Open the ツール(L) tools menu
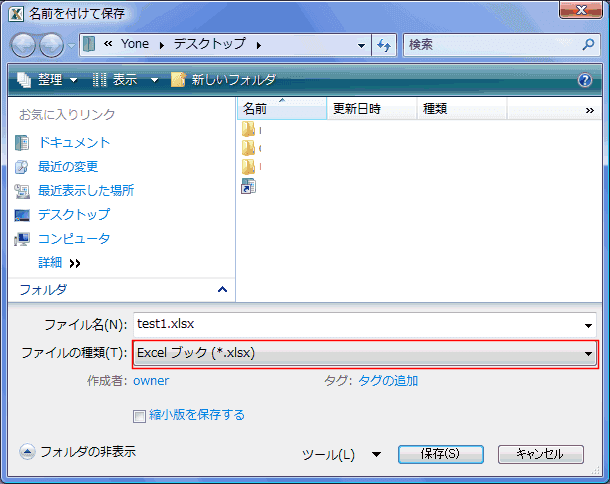 point(341,454)
